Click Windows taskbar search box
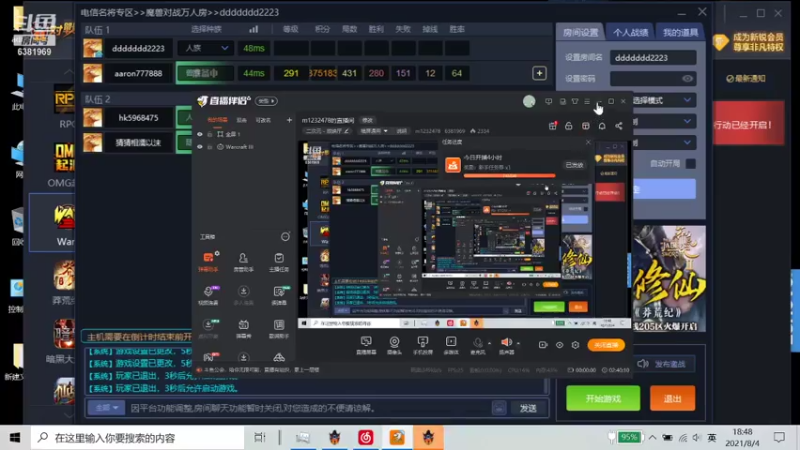The width and height of the screenshot is (800, 450). [x=137, y=437]
